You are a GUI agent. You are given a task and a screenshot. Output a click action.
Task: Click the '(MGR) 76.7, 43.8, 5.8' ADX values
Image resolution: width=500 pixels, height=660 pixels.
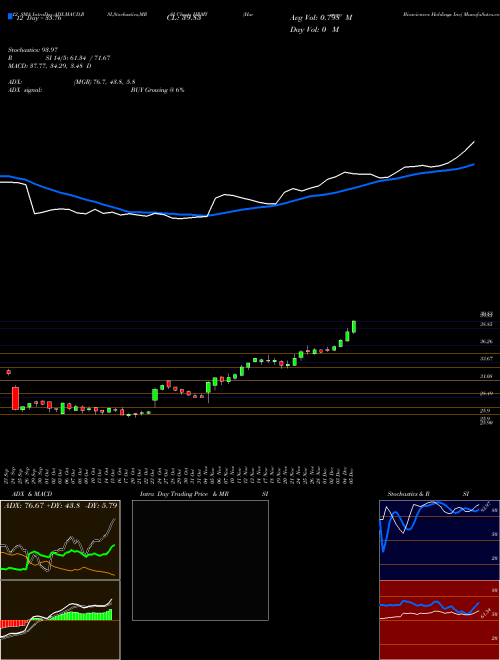[x=104, y=82]
